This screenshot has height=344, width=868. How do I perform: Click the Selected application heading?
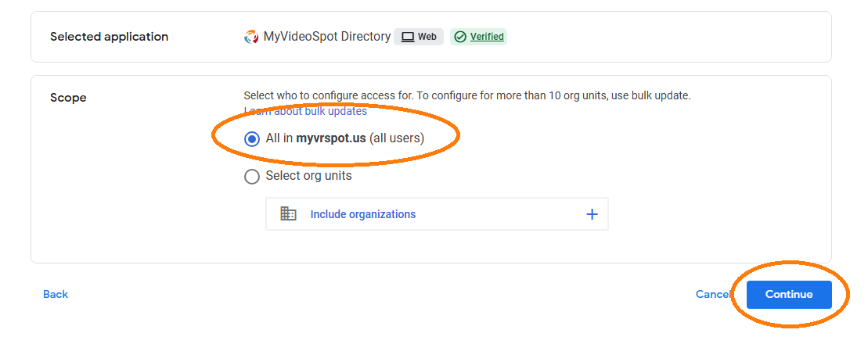point(109,37)
